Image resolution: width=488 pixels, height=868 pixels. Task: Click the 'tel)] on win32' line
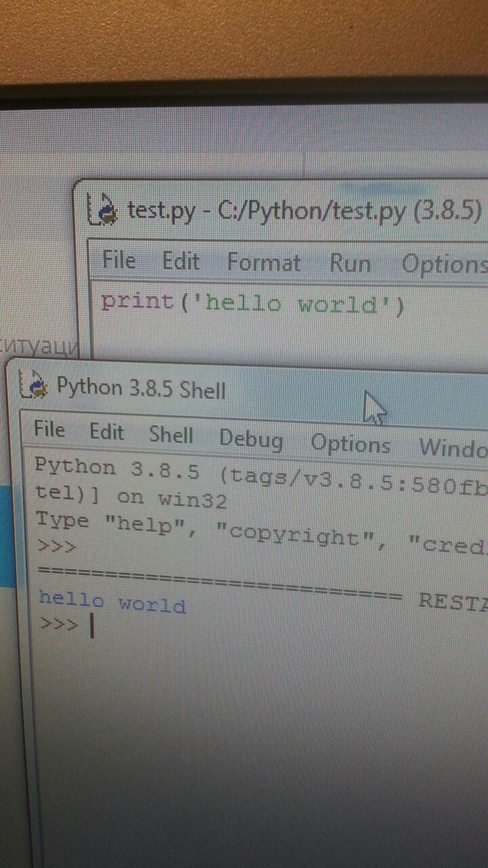tap(131, 494)
